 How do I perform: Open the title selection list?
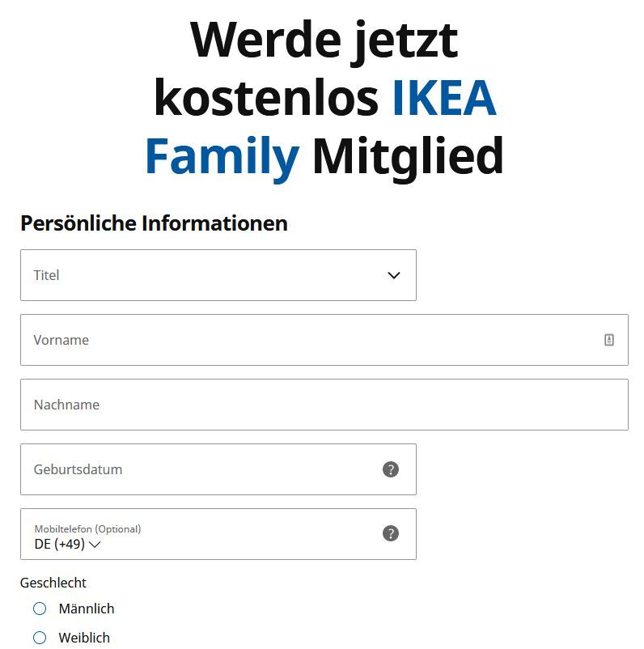click(218, 275)
